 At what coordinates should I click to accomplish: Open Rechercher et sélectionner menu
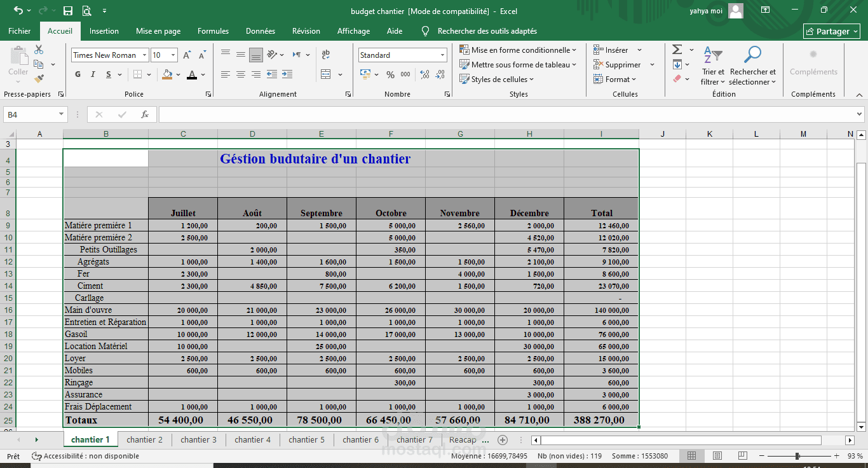(x=753, y=65)
